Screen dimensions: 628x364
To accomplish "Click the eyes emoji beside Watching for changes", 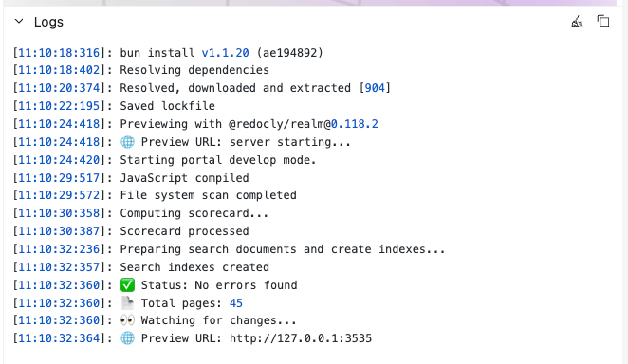I will 127,320.
